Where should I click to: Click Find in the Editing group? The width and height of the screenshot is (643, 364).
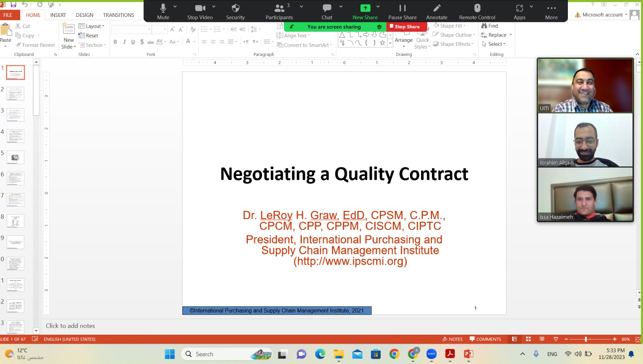point(489,26)
